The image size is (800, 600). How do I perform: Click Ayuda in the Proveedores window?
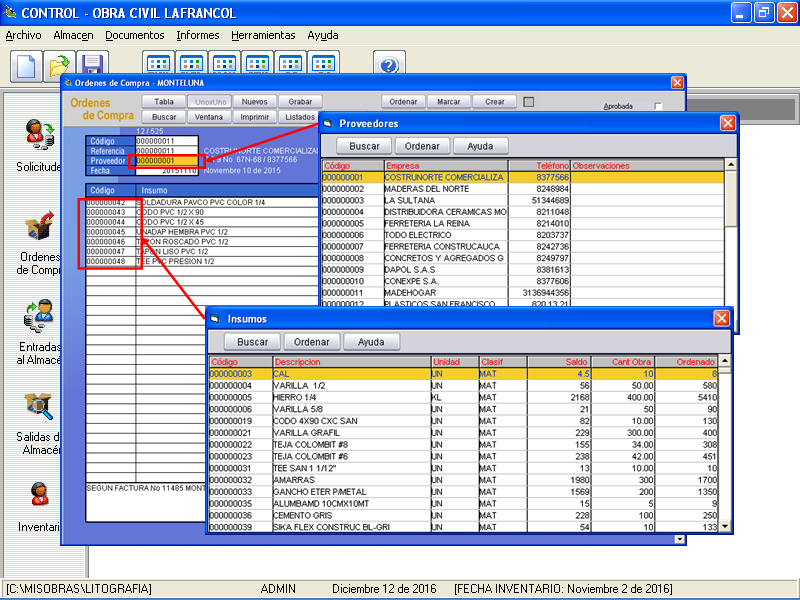(x=481, y=146)
